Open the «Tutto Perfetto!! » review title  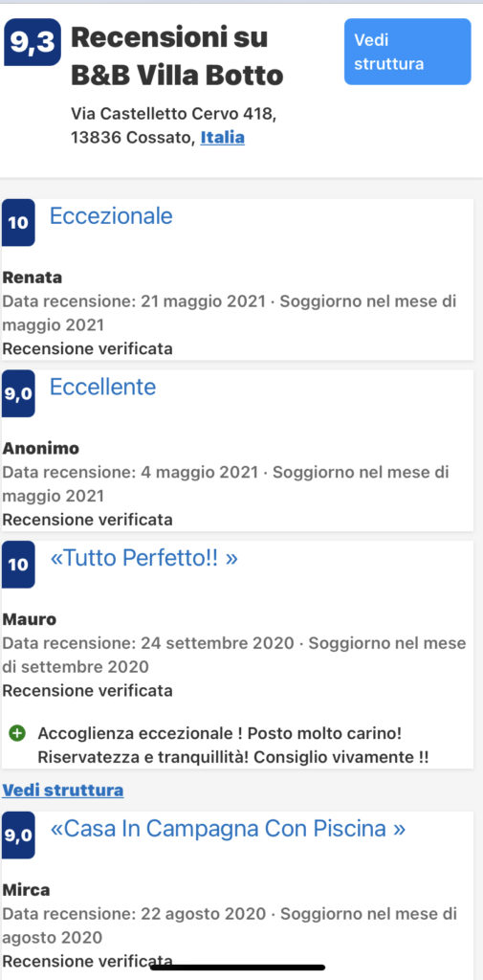pyautogui.click(x=143, y=558)
